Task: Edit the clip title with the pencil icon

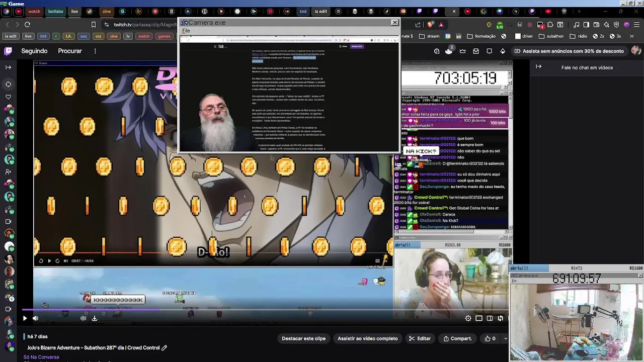Action: pyautogui.click(x=164, y=347)
